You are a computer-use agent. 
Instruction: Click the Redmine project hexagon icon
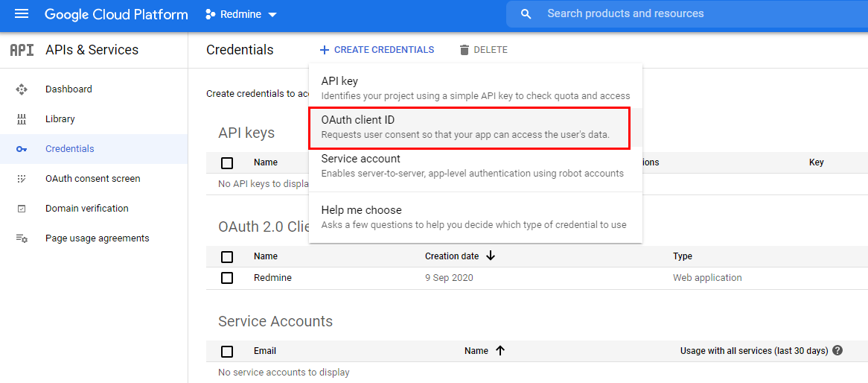[x=210, y=14]
